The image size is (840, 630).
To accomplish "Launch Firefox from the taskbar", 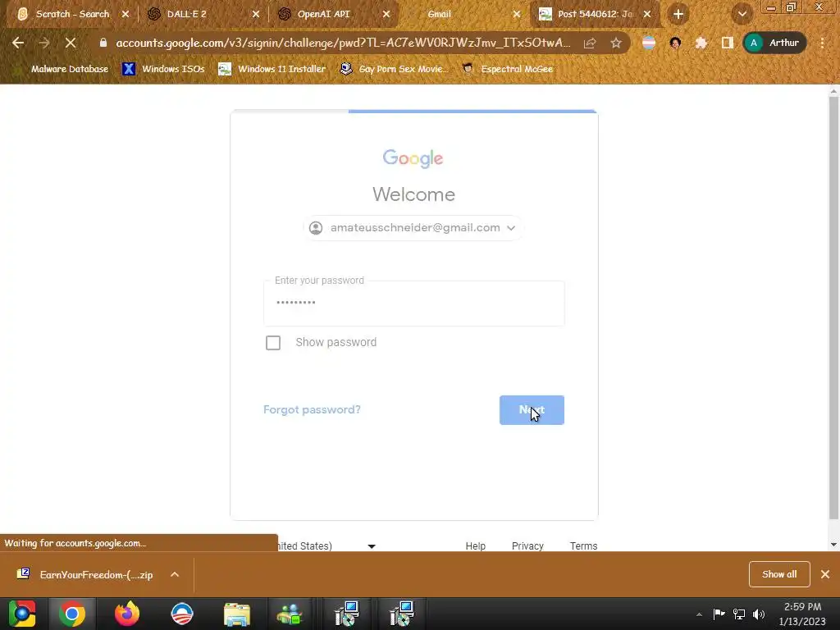I will click(x=127, y=614).
